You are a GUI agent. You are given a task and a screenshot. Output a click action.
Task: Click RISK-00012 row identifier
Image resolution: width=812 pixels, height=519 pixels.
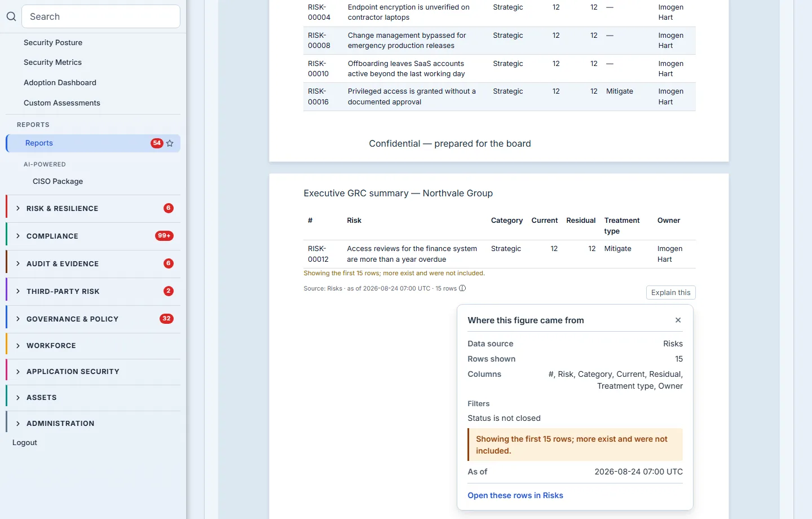(318, 254)
